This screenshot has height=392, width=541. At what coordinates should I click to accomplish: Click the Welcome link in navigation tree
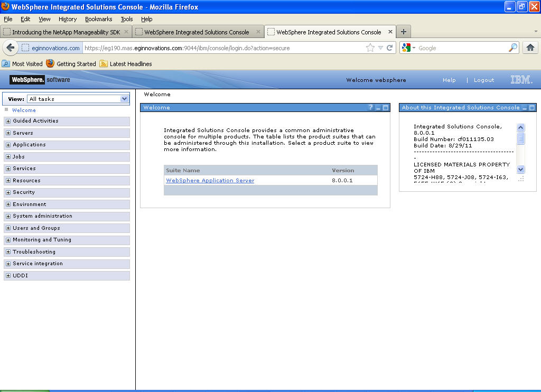[24, 110]
